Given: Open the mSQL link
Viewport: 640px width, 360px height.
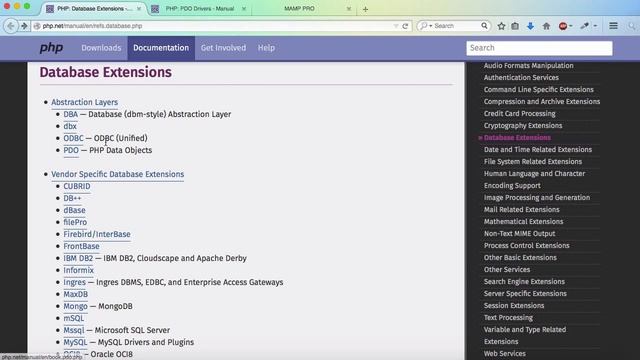Looking at the screenshot, I should [x=73, y=318].
